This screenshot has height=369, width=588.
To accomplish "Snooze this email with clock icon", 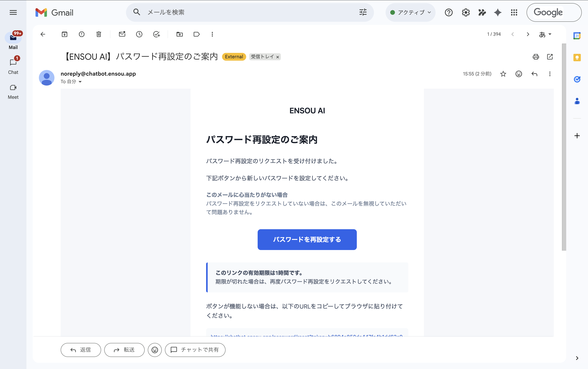I will [139, 34].
